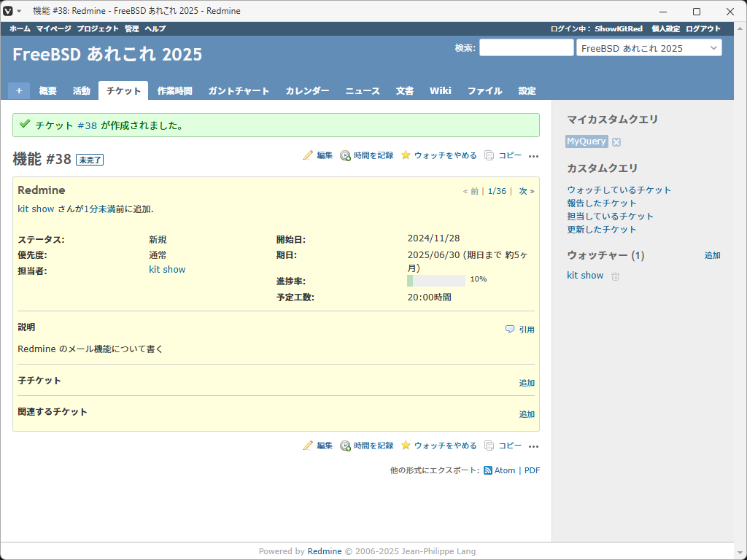747x560 pixels.
Task: Export the issue as Atom
Action: pos(505,470)
